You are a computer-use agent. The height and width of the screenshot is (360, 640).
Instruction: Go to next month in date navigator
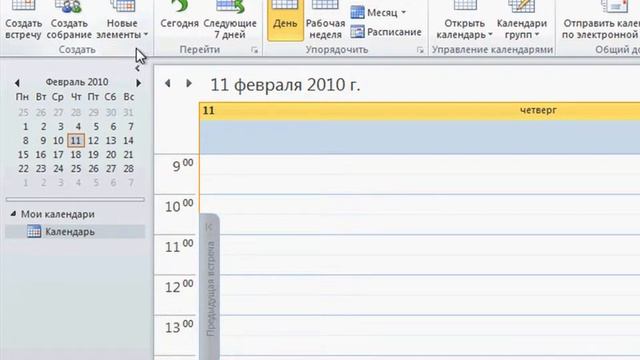coord(138,83)
